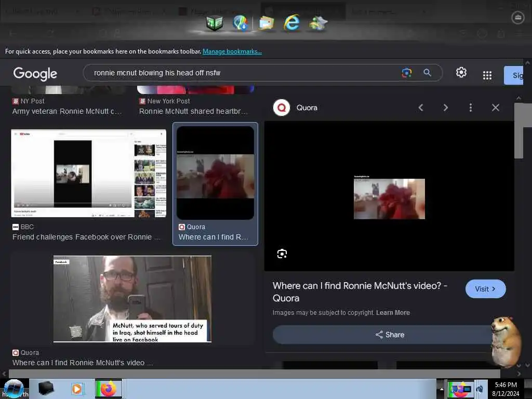Open Google quick settings gear

pyautogui.click(x=461, y=72)
